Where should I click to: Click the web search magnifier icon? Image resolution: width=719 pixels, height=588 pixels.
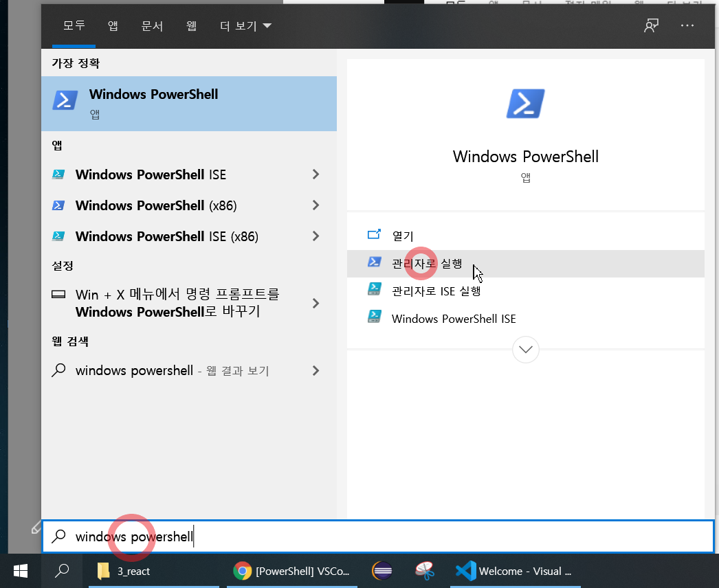click(58, 370)
